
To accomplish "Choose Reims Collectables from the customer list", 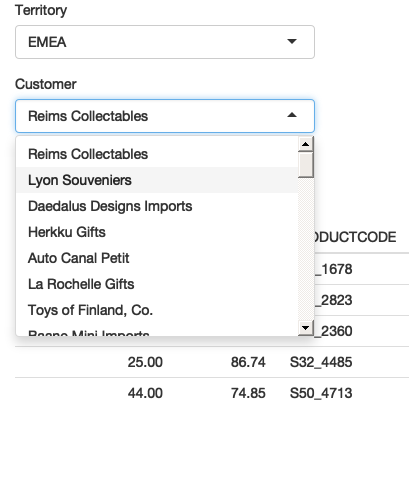I will pos(157,154).
